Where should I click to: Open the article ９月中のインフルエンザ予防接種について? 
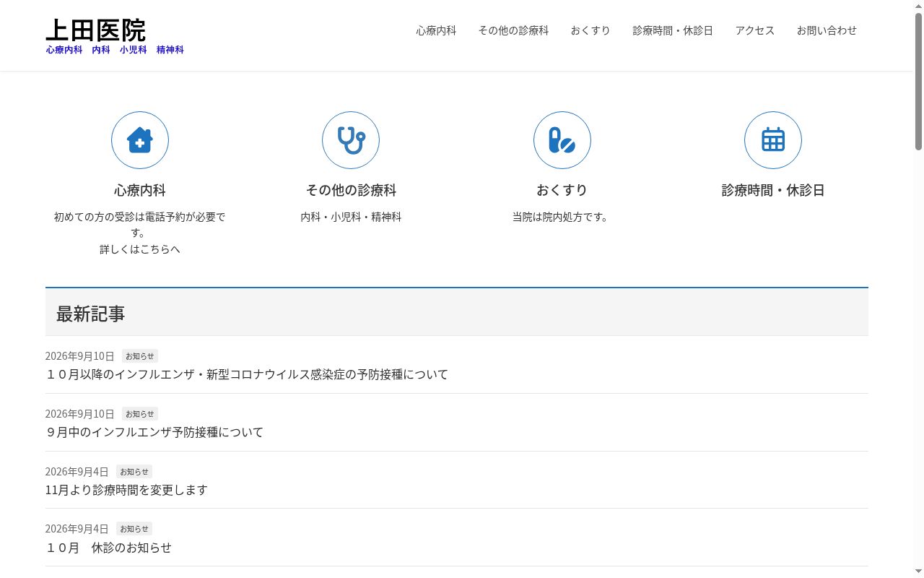pos(154,432)
